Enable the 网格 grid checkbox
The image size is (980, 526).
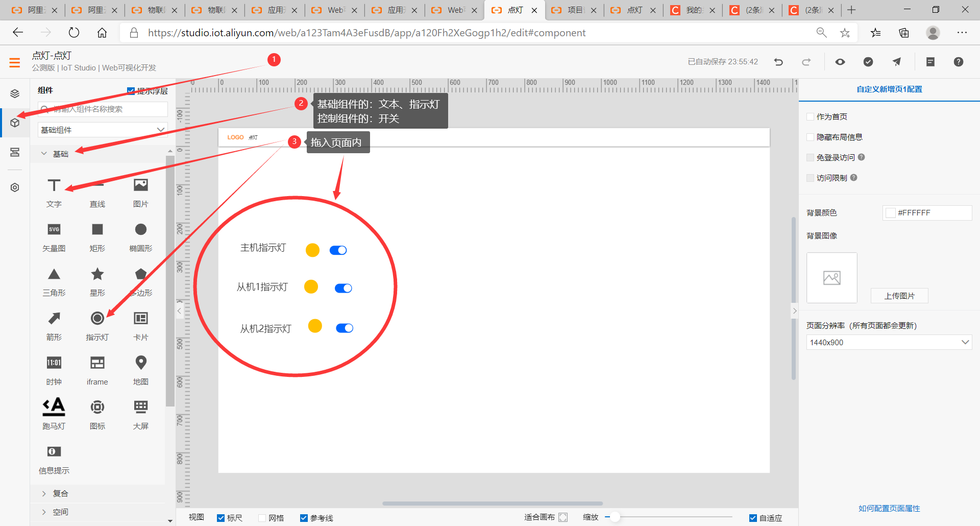point(262,518)
